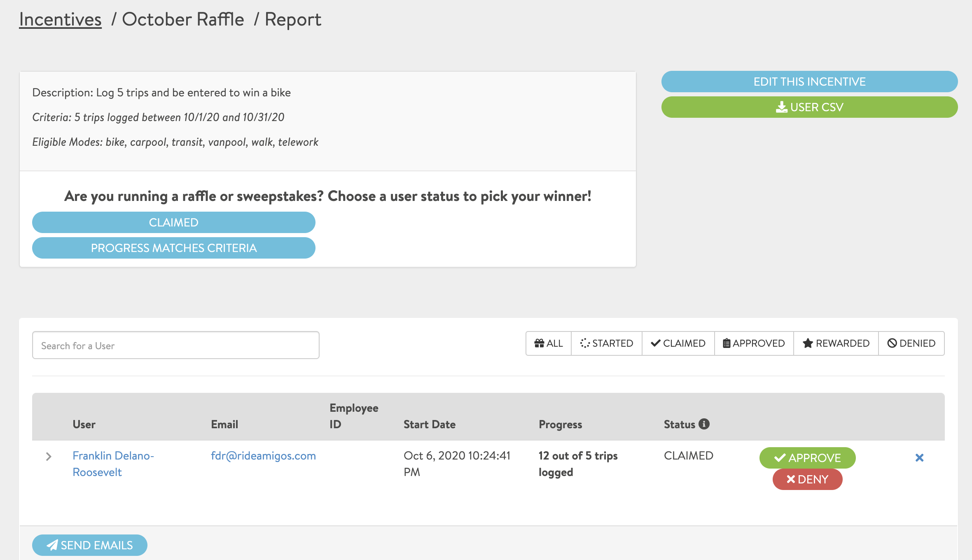Screen dimensions: 972x560
Task: Click fdr@rideamigos.com email link
Action: (x=263, y=455)
